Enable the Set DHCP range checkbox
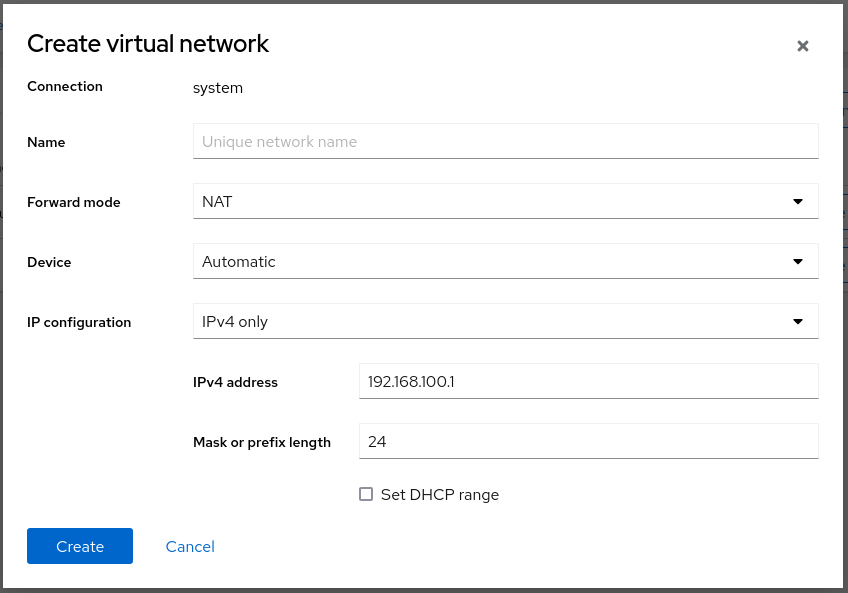848x593 pixels. click(x=366, y=494)
